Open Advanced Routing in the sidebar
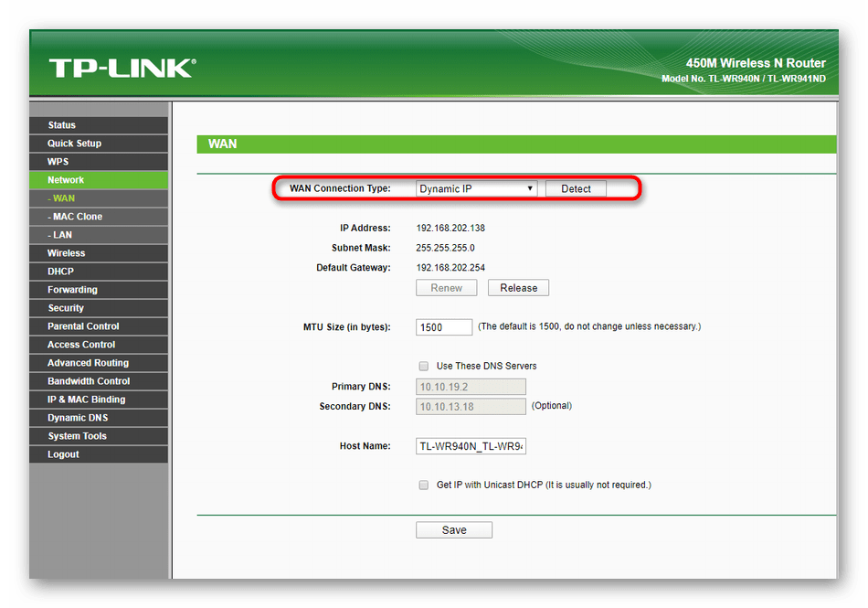The height and width of the screenshot is (608, 868). tap(99, 363)
